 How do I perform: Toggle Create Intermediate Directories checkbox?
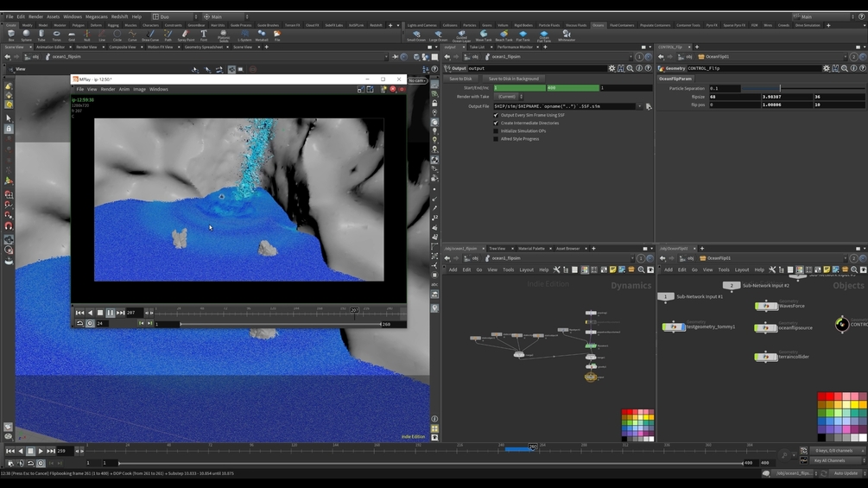tap(496, 123)
